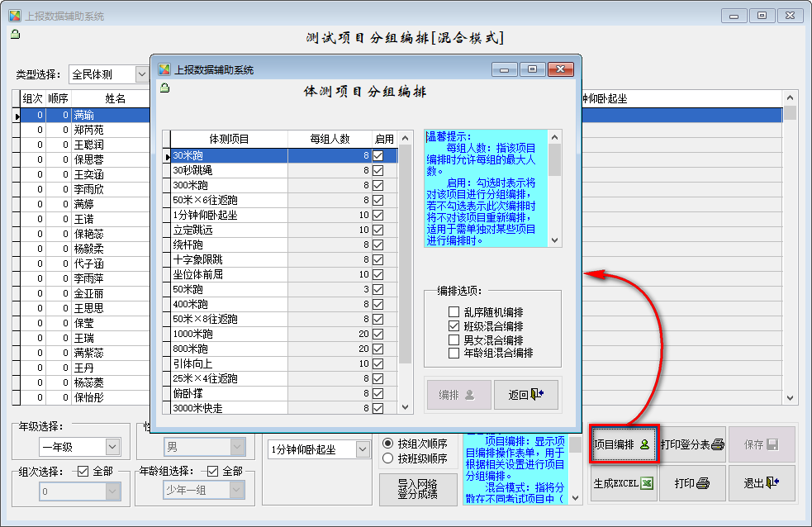Click the padlock icon in the dialog
The height and width of the screenshot is (527, 812).
point(164,88)
